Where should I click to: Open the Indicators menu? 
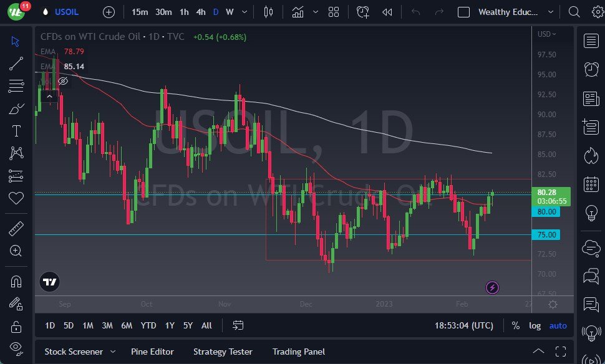click(298, 12)
